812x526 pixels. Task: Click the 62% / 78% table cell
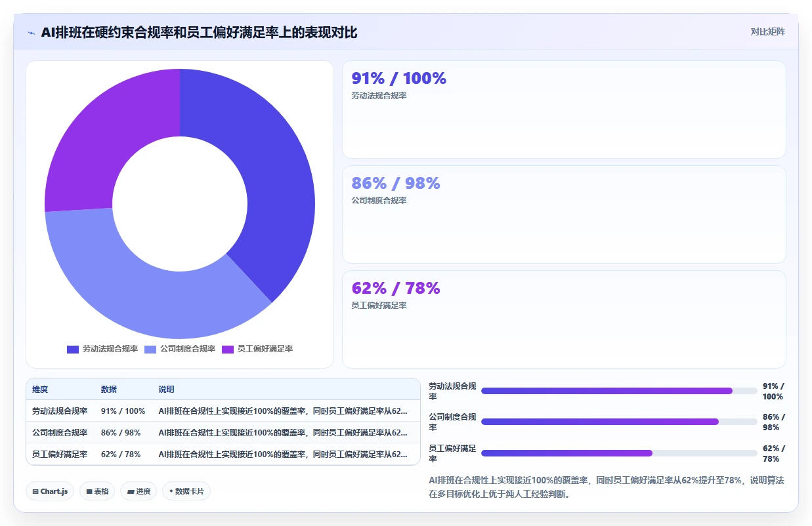tap(121, 454)
